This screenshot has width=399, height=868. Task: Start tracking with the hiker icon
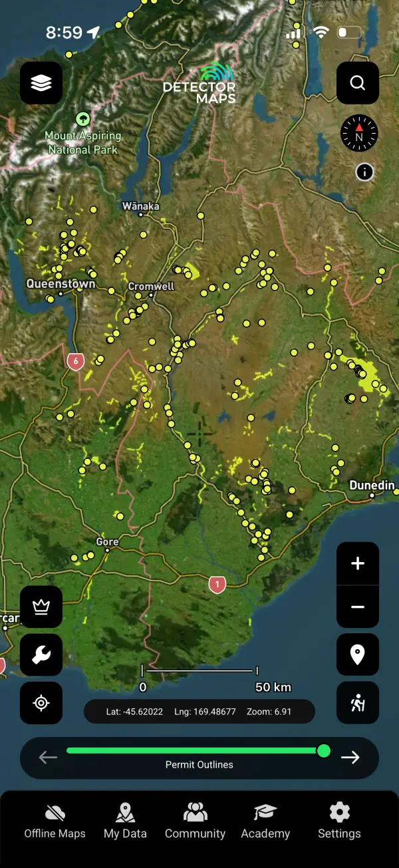coord(358,702)
